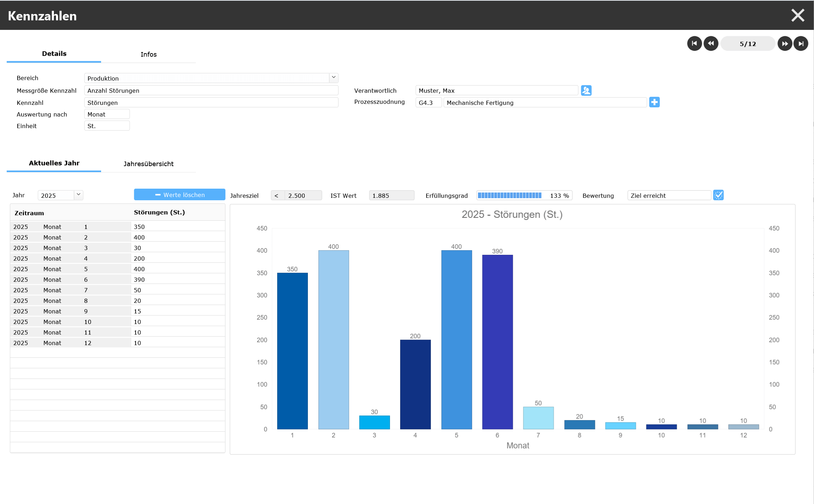The width and height of the screenshot is (814, 504).
Task: Jump to the first record
Action: [694, 44]
